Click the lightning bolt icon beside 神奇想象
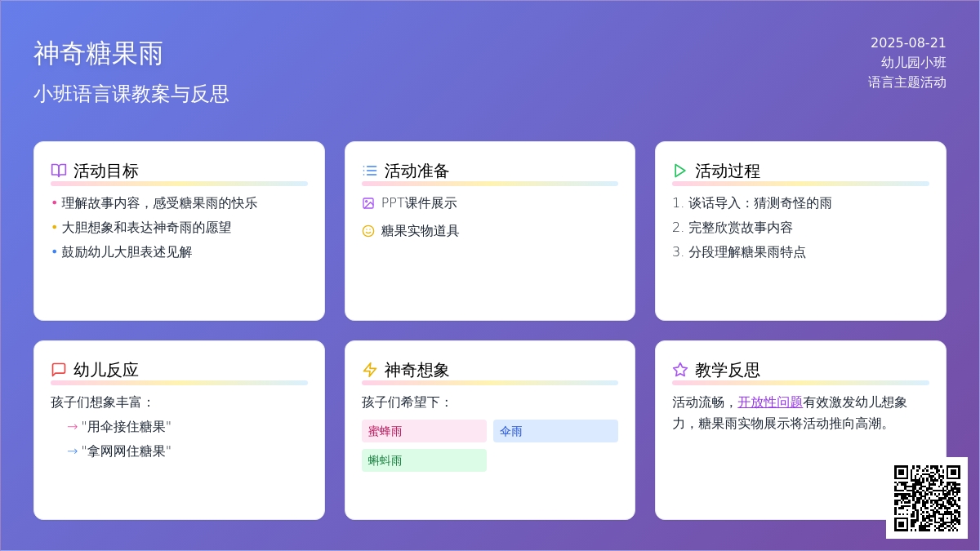 [x=370, y=370]
